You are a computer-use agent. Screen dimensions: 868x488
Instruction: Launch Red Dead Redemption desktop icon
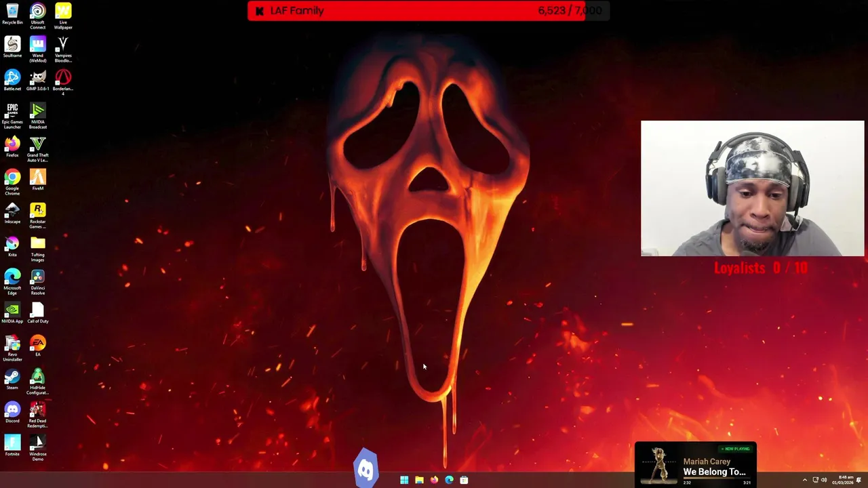[38, 415]
